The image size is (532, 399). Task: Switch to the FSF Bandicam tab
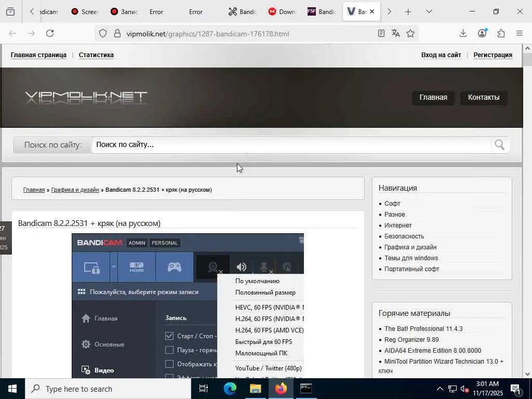(x=321, y=11)
